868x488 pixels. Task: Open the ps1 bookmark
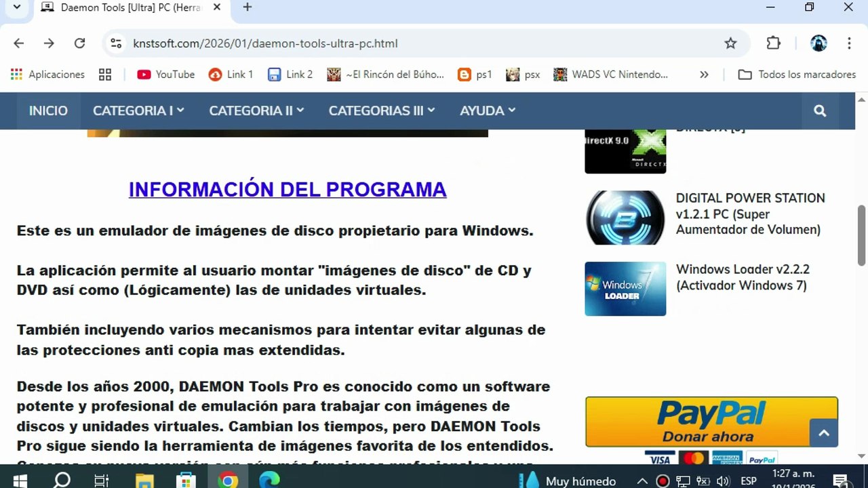475,75
